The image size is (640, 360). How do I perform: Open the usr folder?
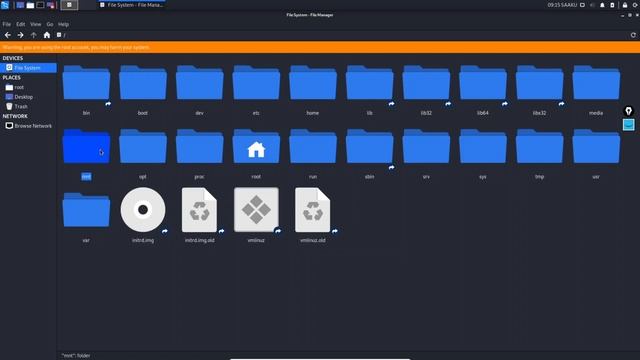coord(596,147)
